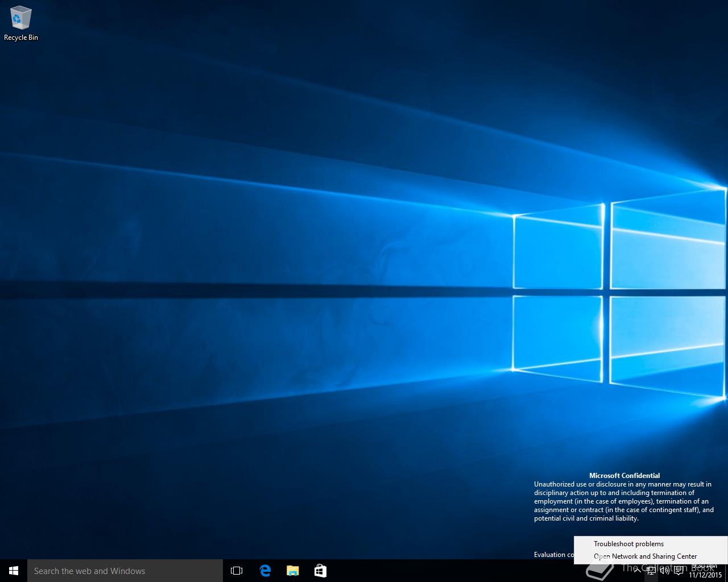Viewport: 728px width, 582px height.
Task: Click the network icon in system tray
Action: 651,571
